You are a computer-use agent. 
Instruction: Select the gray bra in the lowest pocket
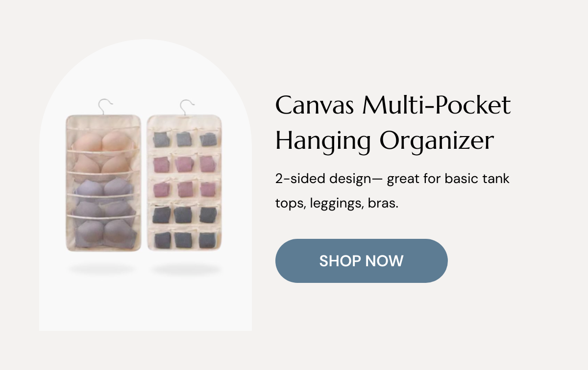coord(103,233)
